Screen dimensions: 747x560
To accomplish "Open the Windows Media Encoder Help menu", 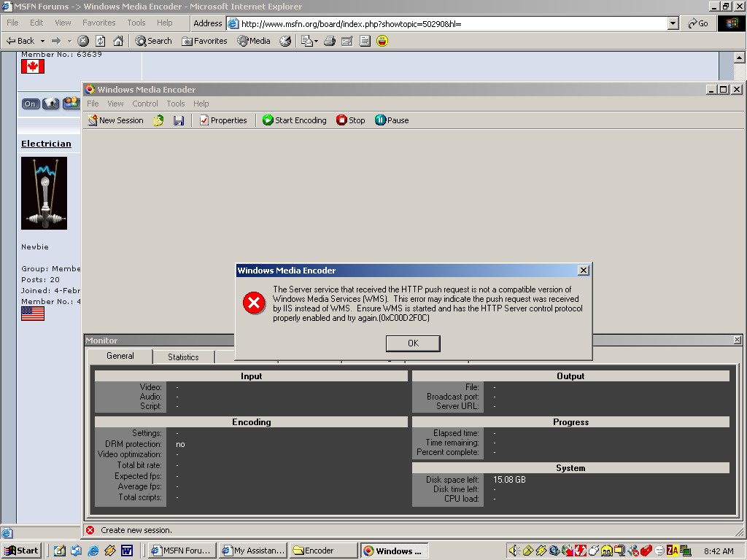I will point(201,104).
